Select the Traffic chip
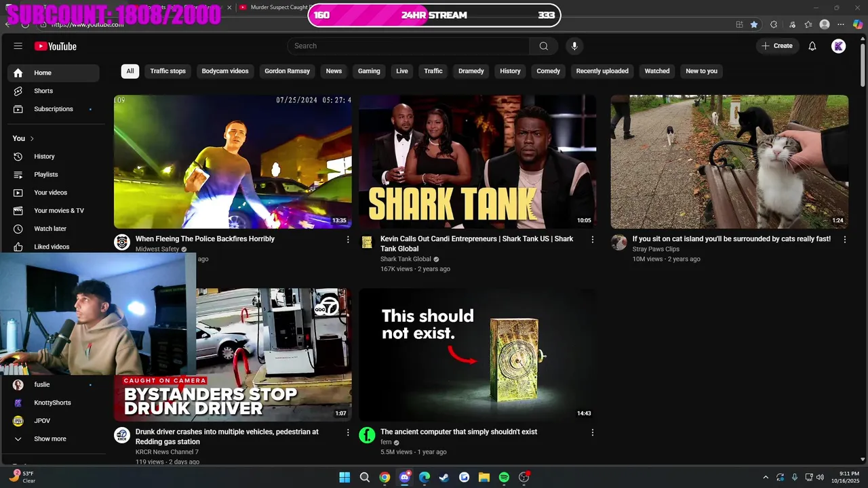This screenshot has width=868, height=488. point(433,71)
